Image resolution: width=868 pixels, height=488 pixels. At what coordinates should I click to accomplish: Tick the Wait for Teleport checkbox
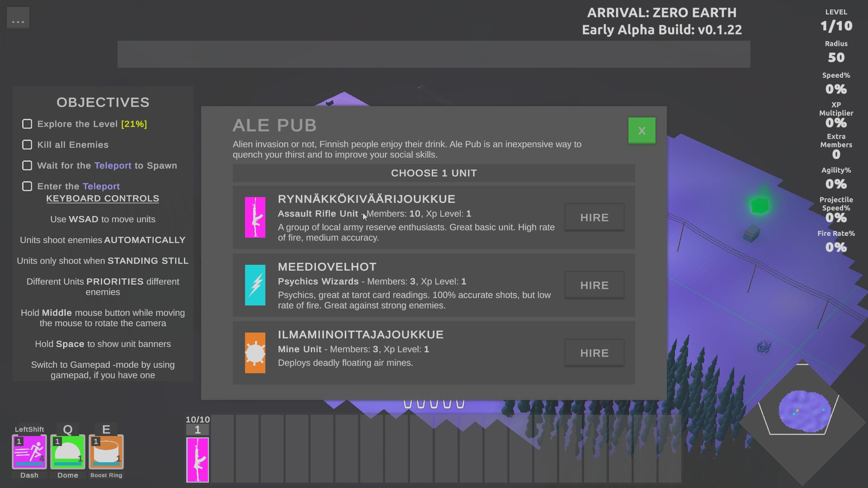(27, 165)
